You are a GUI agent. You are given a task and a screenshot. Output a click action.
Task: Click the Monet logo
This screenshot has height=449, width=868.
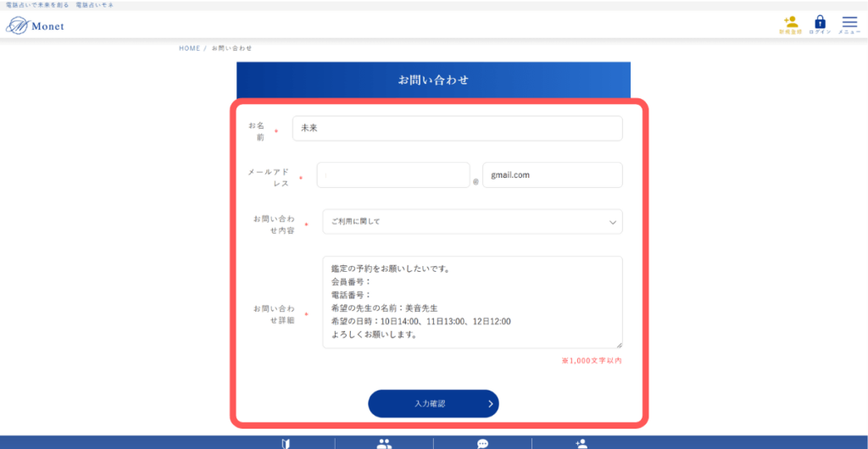click(36, 26)
